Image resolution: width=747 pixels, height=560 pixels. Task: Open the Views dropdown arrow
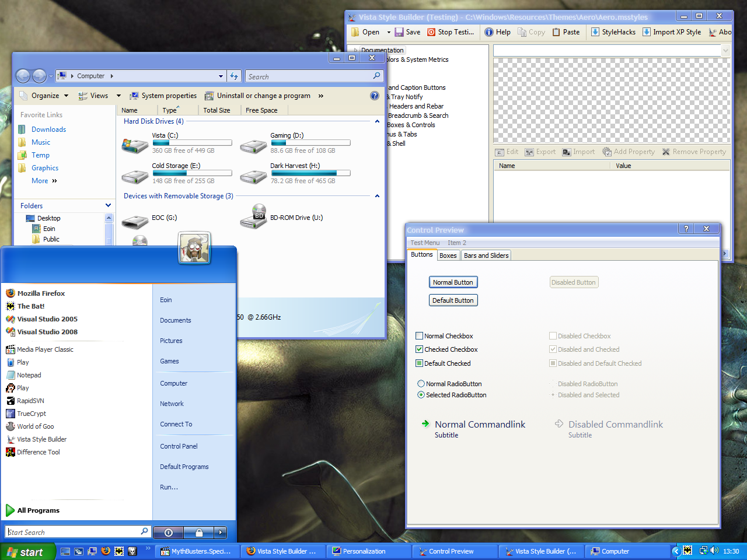(x=118, y=96)
